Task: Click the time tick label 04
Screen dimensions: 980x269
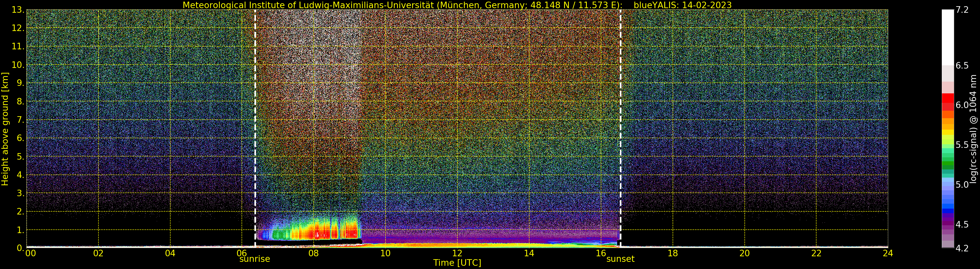Action: coord(170,253)
